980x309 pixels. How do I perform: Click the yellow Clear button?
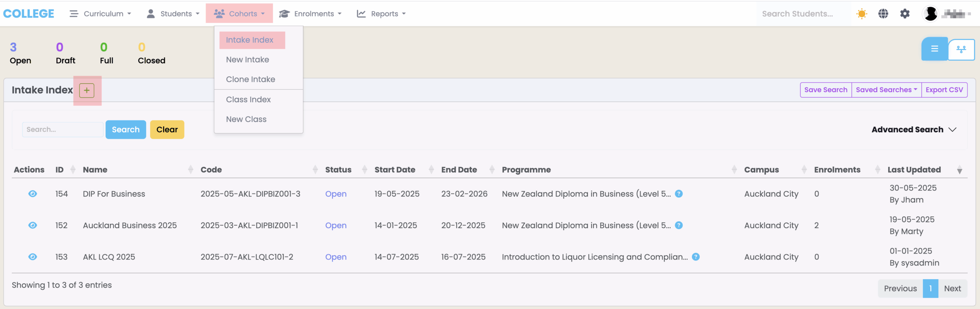[x=167, y=130]
